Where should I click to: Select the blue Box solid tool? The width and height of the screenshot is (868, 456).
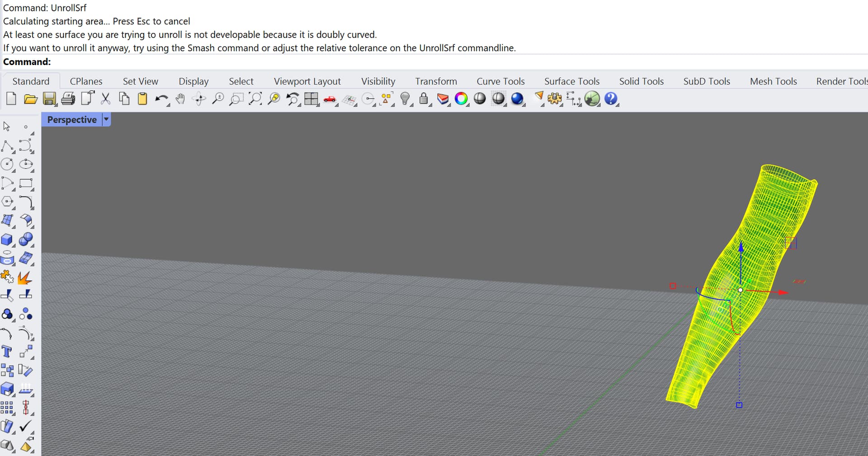7,240
